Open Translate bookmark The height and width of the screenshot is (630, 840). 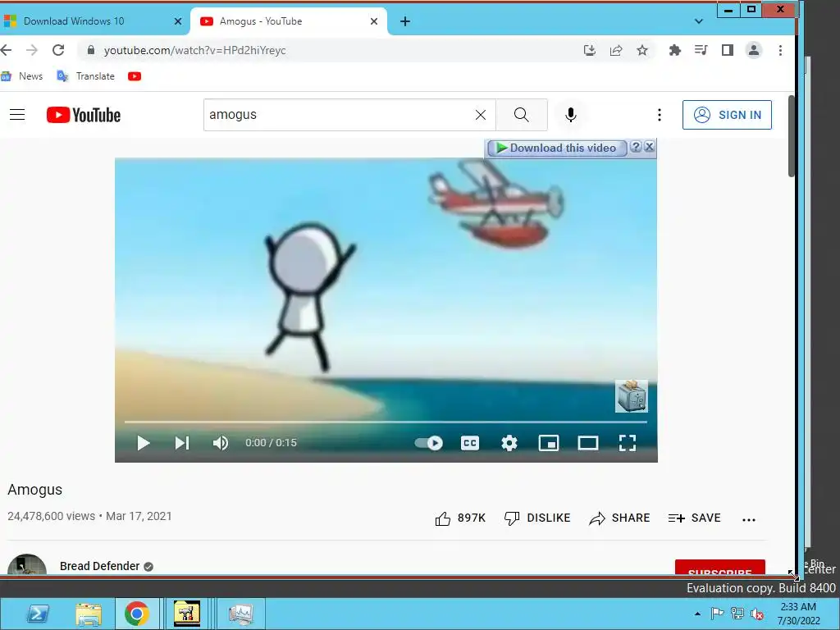[85, 76]
